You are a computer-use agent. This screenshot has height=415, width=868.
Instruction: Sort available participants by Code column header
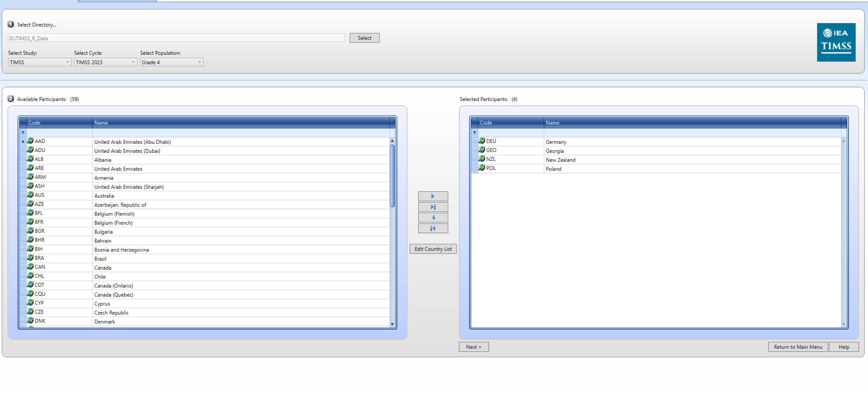[x=59, y=123]
